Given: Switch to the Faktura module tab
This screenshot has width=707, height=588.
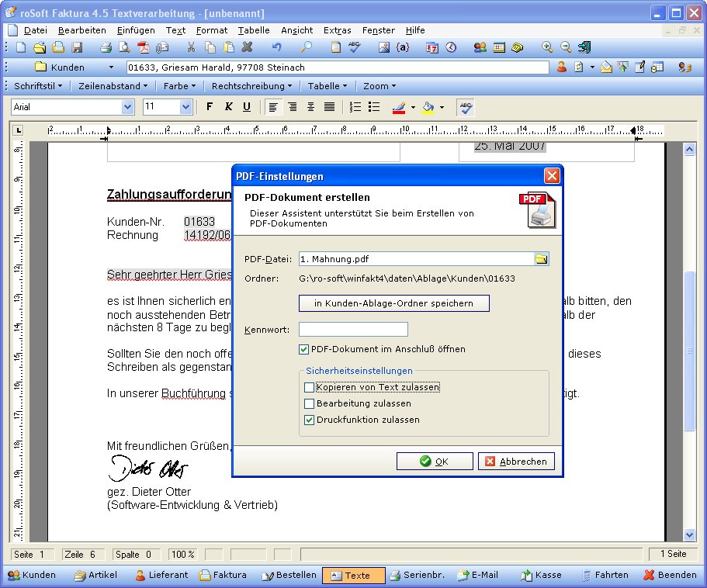Looking at the screenshot, I should (224, 576).
